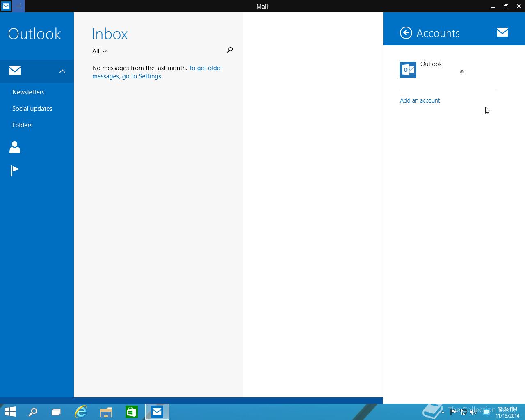Viewport: 525px width, 420px height.
Task: Open Task View on the taskbar
Action: 56,412
